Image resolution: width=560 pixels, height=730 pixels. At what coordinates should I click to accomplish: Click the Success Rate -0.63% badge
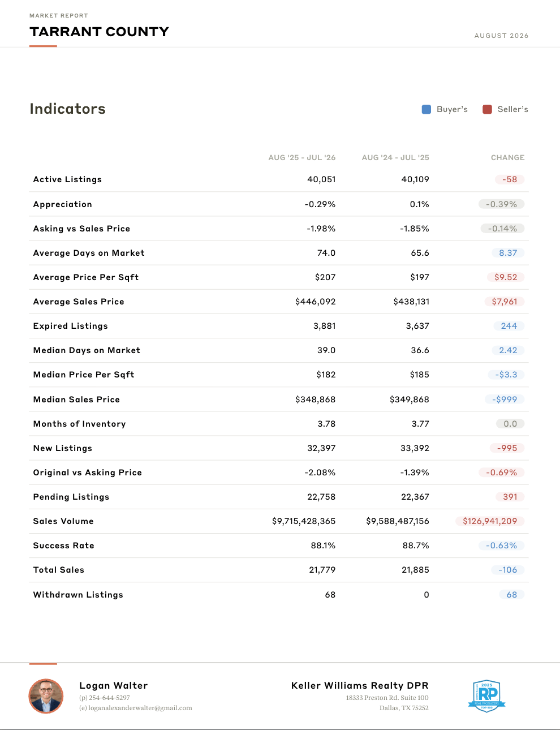[x=501, y=546]
